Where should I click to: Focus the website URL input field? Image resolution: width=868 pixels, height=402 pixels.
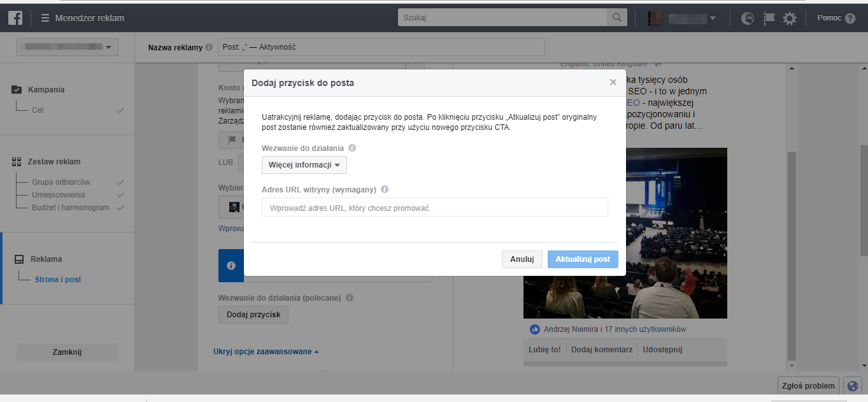(x=435, y=208)
